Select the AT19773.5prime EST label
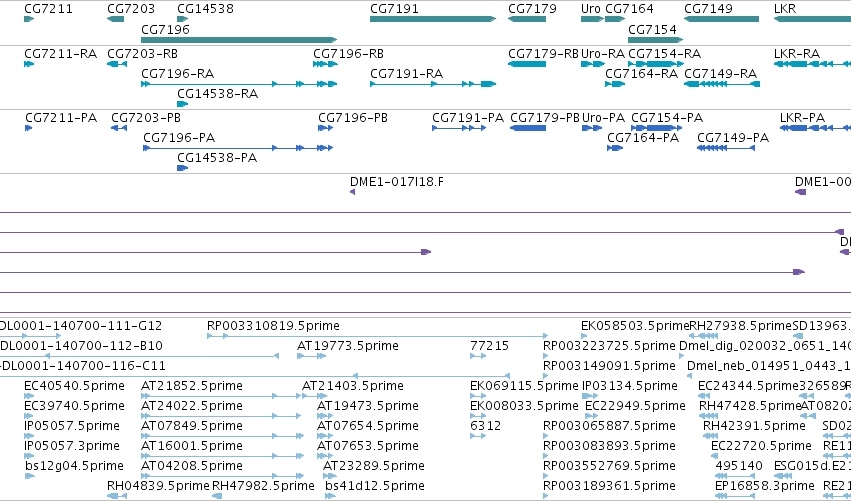 tap(348, 346)
